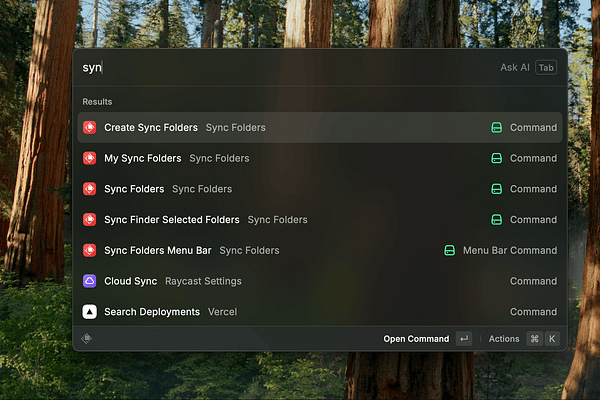
Task: Click 'Sync Folders' subtitle in Sync Finder Selected row
Action: 277,220
